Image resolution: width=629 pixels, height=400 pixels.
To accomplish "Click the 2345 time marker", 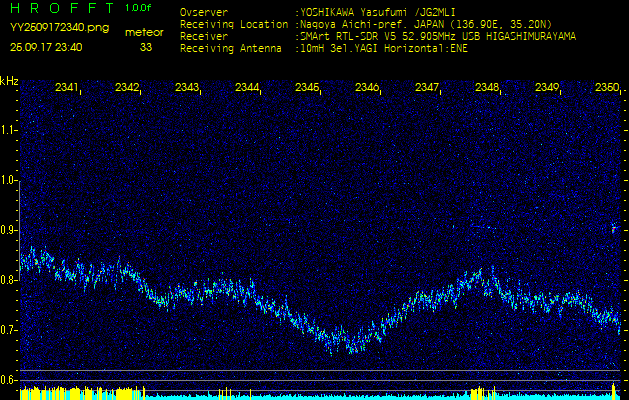I will [307, 88].
